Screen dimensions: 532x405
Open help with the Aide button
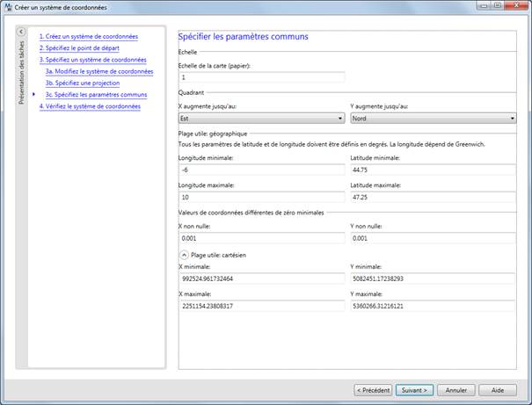click(497, 389)
